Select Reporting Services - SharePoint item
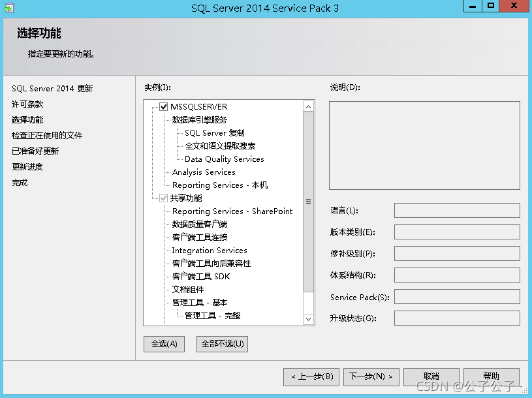Viewport: 532px width, 398px height. (232, 211)
